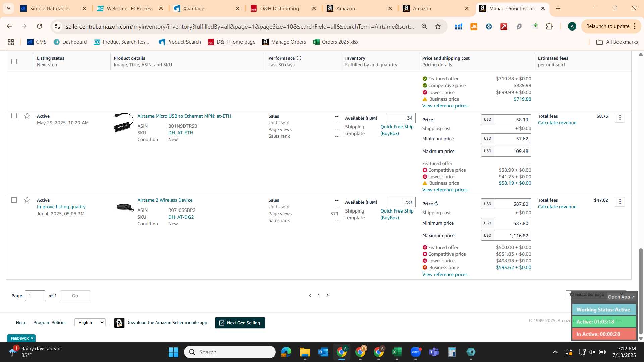Image resolution: width=644 pixels, height=362 pixels.
Task: Open the English language dropdown
Action: [90, 322]
